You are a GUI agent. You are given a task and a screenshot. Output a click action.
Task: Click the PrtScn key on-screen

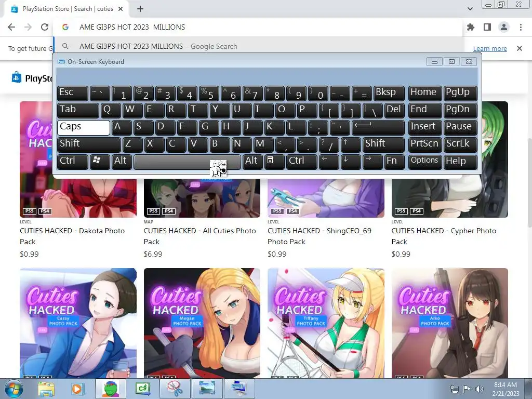tap(425, 144)
